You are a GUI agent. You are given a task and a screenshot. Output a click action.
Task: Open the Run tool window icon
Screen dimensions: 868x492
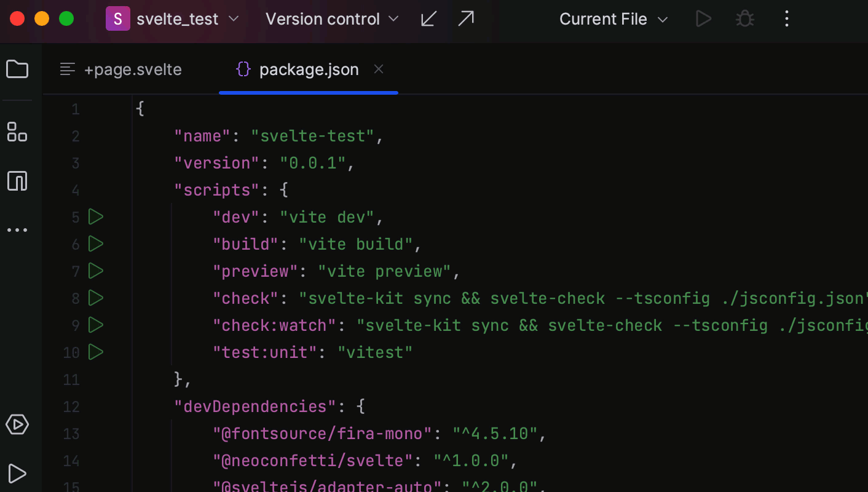pyautogui.click(x=17, y=473)
